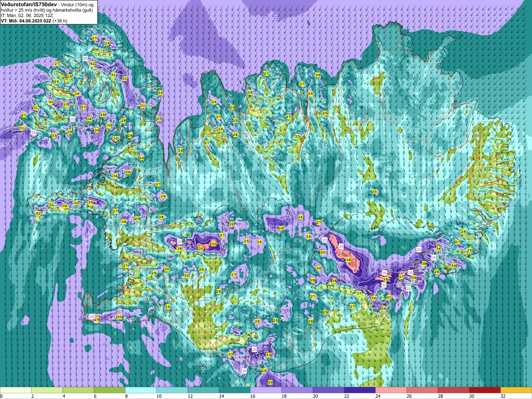Click the isolated yellow '25' label in the northeast interior
The width and height of the screenshot is (532, 399).
point(374,192)
